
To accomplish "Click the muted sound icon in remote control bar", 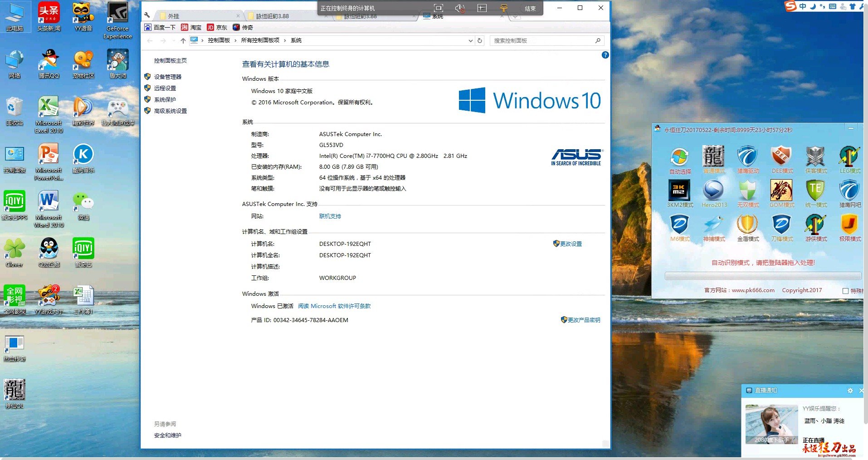I will point(460,8).
